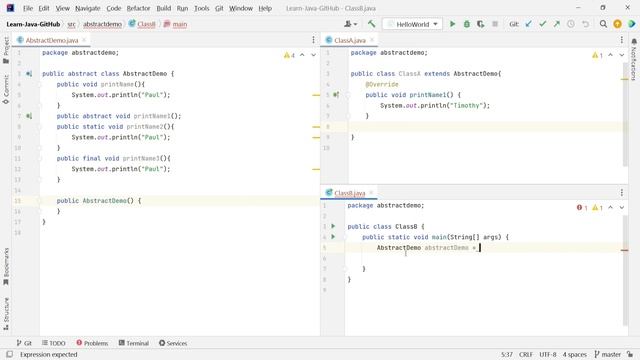The height and width of the screenshot is (360, 640).
Task: Open the TODO tool window
Action: point(53,343)
